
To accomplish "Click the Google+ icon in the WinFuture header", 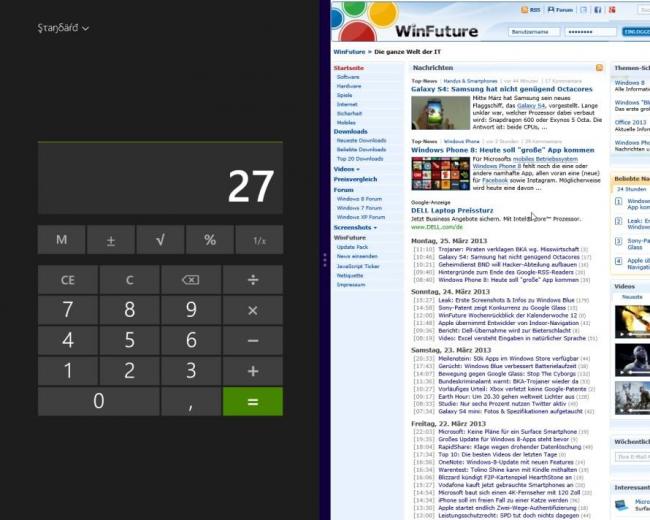I will (612, 10).
